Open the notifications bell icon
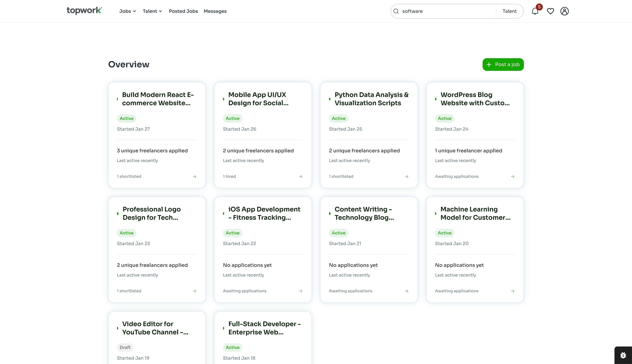The height and width of the screenshot is (364, 632). coord(535,11)
